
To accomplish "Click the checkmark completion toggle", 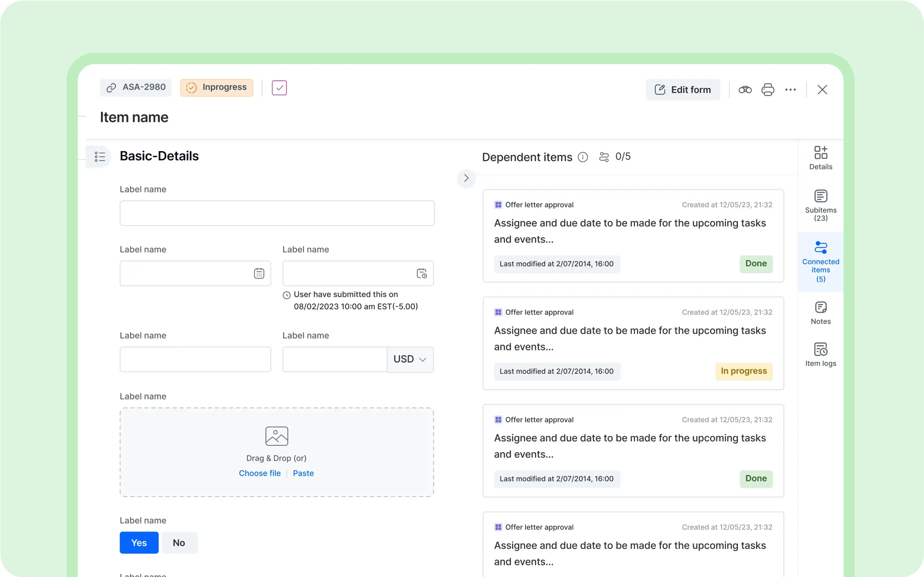I will pyautogui.click(x=279, y=88).
